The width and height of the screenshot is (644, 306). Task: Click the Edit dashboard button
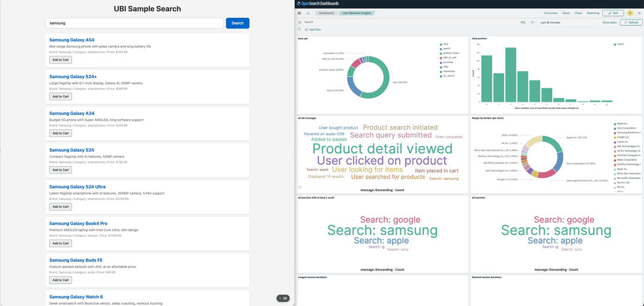pyautogui.click(x=613, y=13)
